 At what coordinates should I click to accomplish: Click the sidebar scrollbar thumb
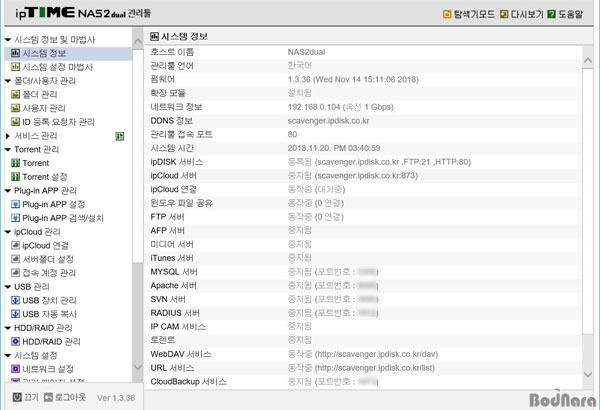click(138, 155)
